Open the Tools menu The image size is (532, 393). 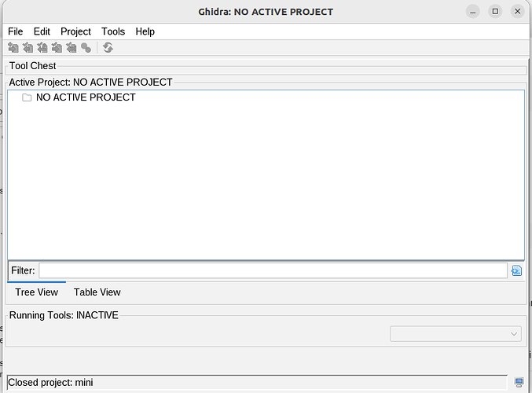tap(113, 31)
